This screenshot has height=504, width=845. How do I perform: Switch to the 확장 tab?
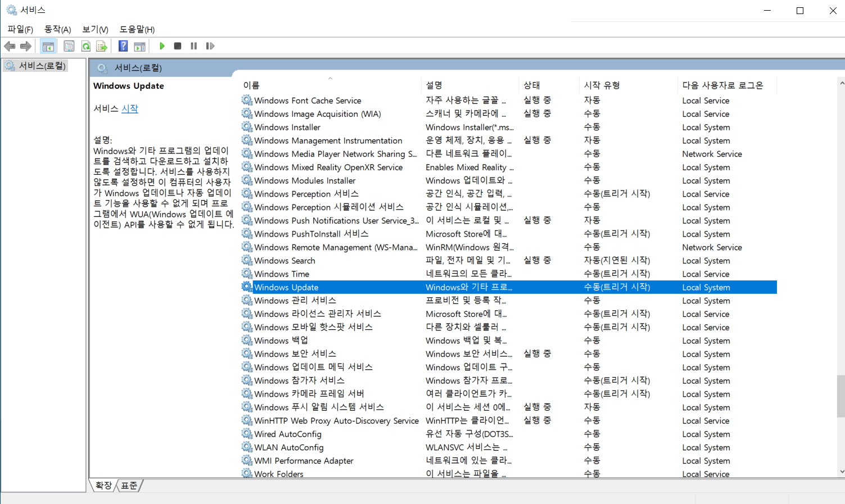[103, 485]
